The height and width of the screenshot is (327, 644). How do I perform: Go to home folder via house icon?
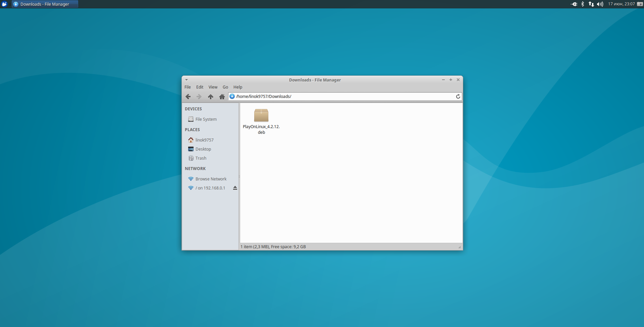[x=222, y=97]
